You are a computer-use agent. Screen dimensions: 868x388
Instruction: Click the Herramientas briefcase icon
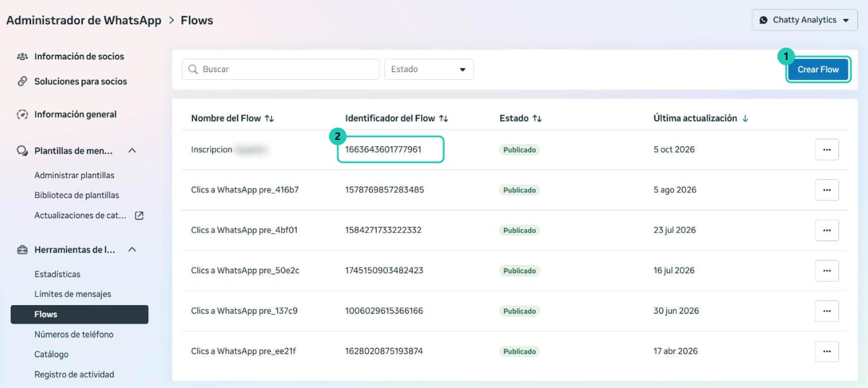pos(22,250)
